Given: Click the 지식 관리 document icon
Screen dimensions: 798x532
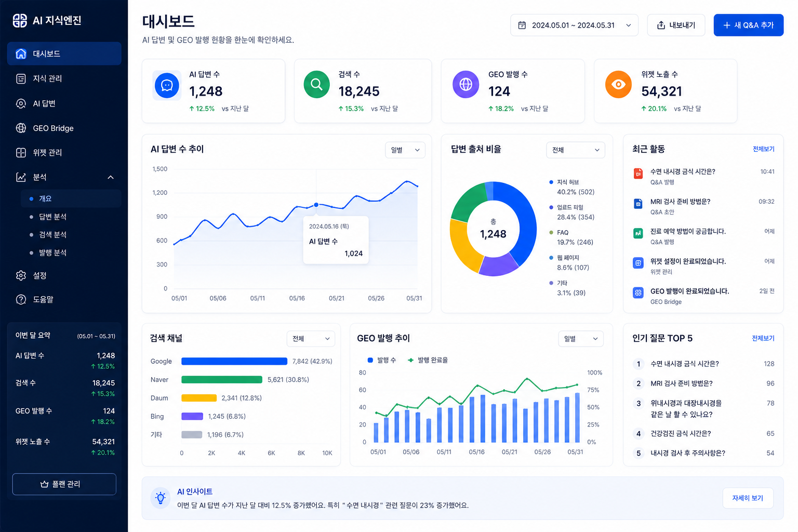Looking at the screenshot, I should point(21,78).
